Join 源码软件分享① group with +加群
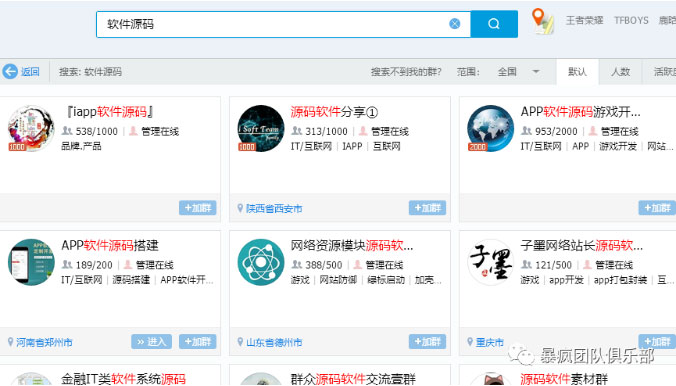676x386 pixels. (427, 208)
